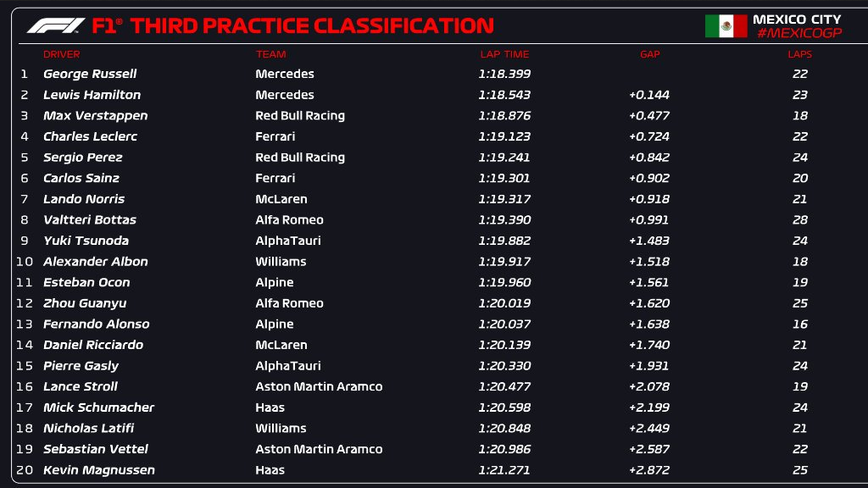Select Sergio Perez's gap value +0.842
Image resolution: width=868 pixels, height=488 pixels.
click(649, 158)
